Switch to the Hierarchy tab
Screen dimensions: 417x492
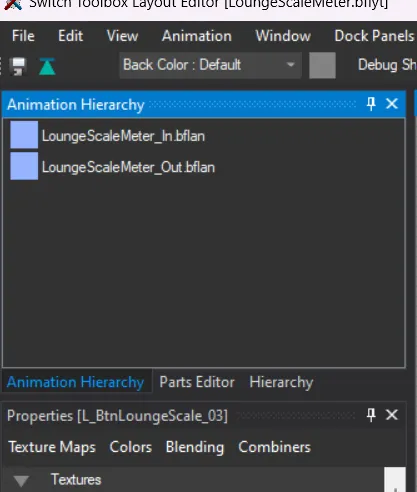click(x=281, y=382)
